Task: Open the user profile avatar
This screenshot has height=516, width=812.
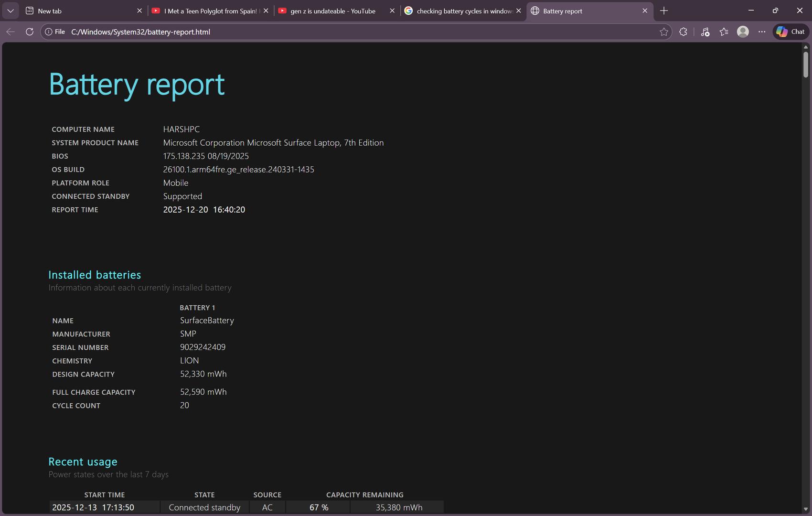Action: click(742, 32)
